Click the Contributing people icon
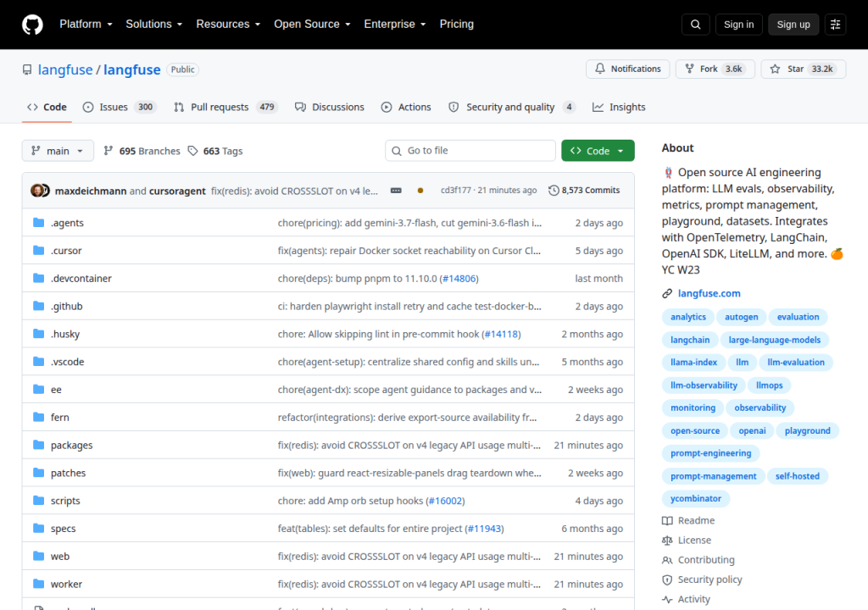Image resolution: width=868 pixels, height=610 pixels. [x=667, y=560]
